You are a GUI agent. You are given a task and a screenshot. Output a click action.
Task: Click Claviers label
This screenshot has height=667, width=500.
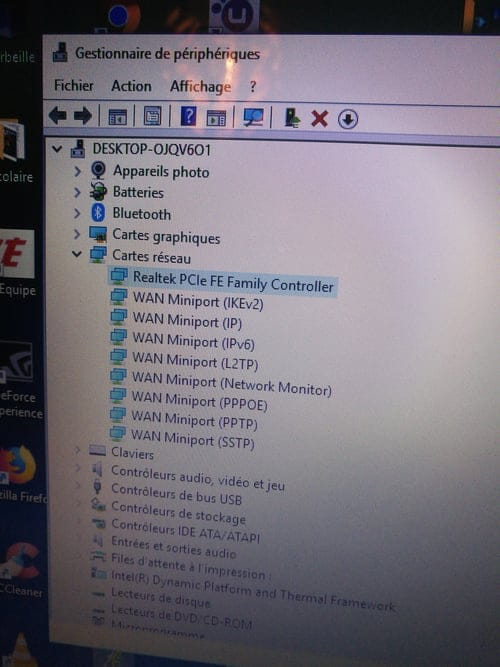coord(132,453)
